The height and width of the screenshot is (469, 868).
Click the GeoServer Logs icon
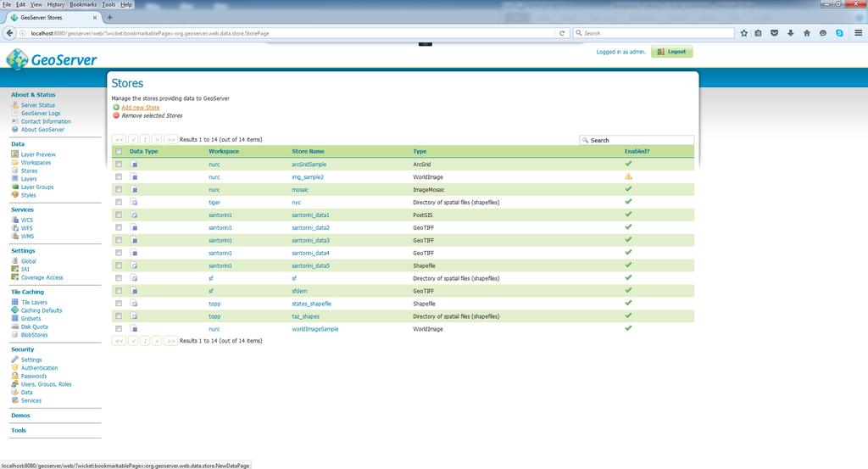point(15,113)
